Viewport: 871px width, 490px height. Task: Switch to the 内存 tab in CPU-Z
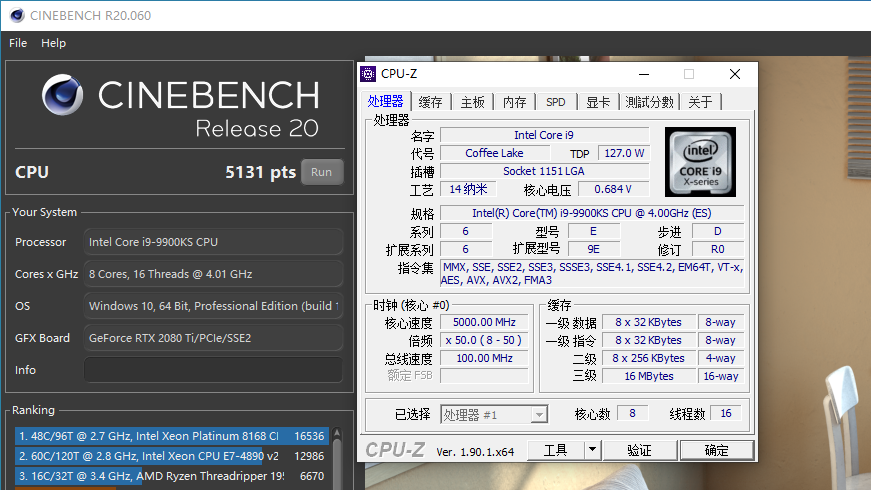pos(514,102)
